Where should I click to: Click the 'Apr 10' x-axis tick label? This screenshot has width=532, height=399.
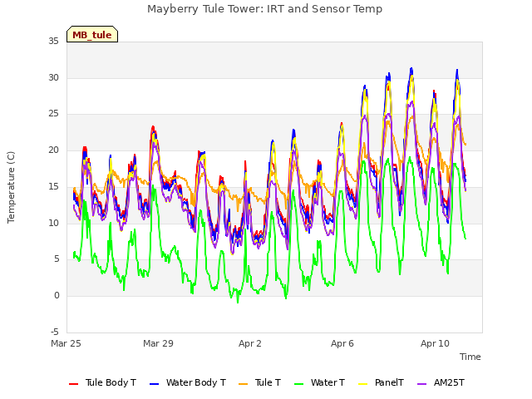coord(435,343)
